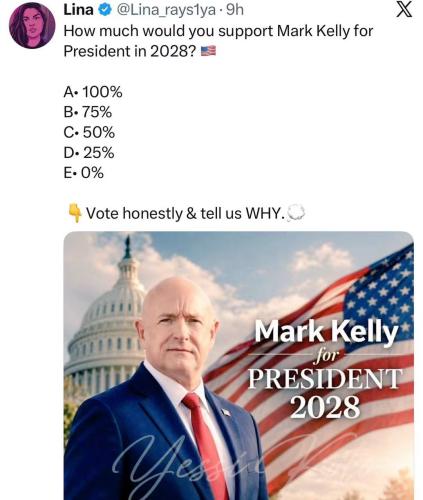The image size is (423, 500).
Task: Click the pointing-down hand emoji
Action: [x=75, y=213]
